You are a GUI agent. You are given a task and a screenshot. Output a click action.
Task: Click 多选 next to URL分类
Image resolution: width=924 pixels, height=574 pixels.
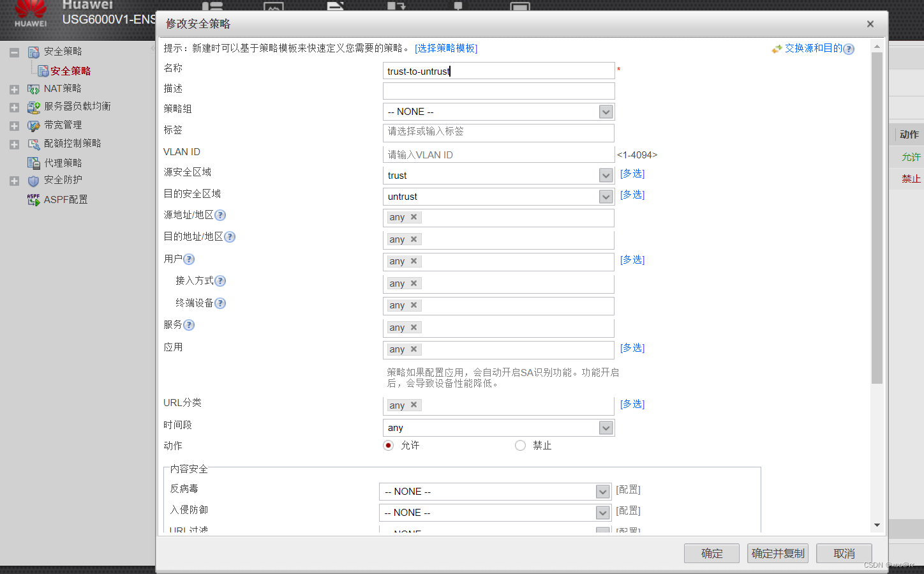[632, 404]
